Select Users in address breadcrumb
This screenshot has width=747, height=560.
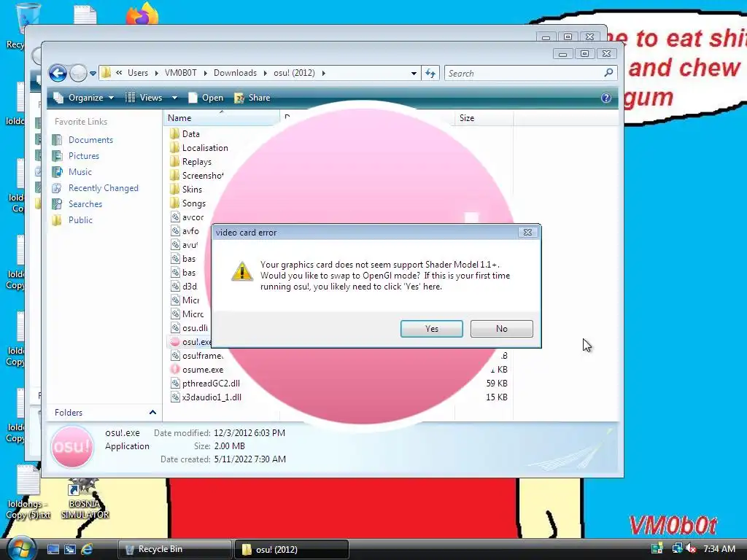138,73
